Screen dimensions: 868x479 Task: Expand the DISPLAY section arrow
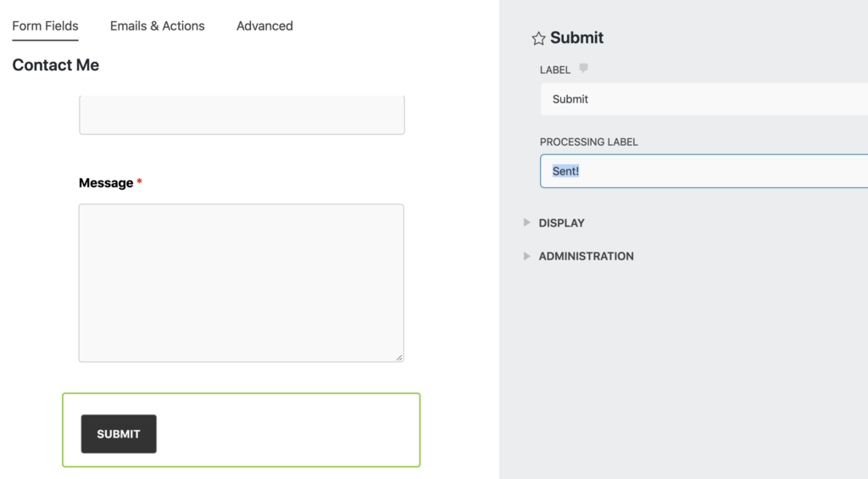pos(526,223)
